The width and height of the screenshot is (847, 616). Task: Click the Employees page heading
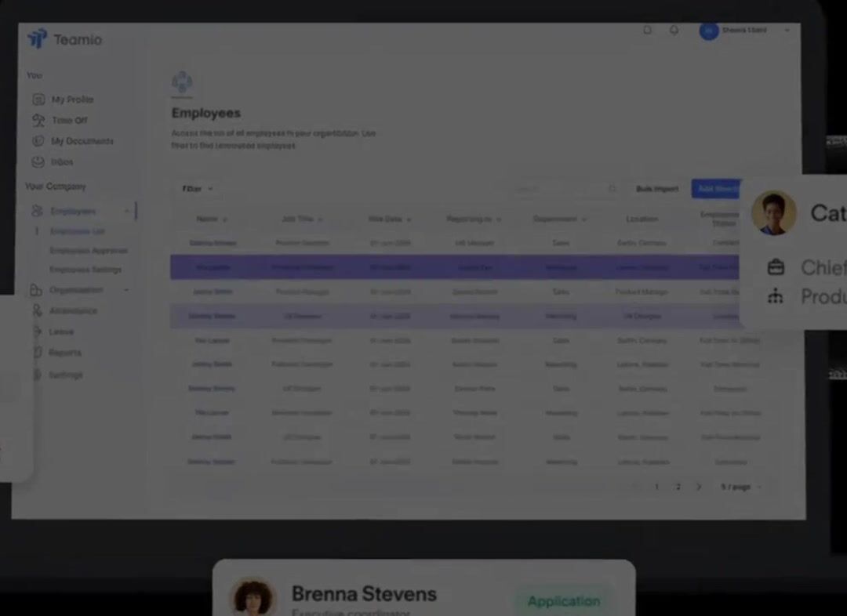(x=205, y=113)
